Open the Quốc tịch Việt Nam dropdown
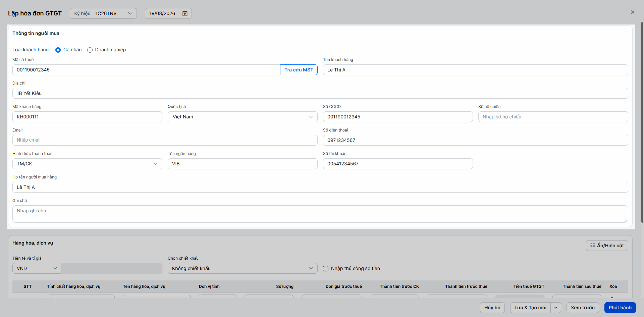The image size is (644, 317). click(243, 117)
